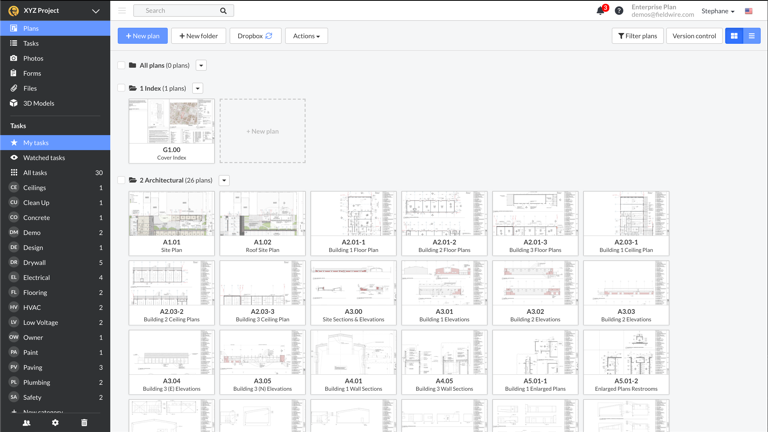Screen dimensions: 768x432
Task: Click the notifications bell icon
Action: [x=600, y=11]
